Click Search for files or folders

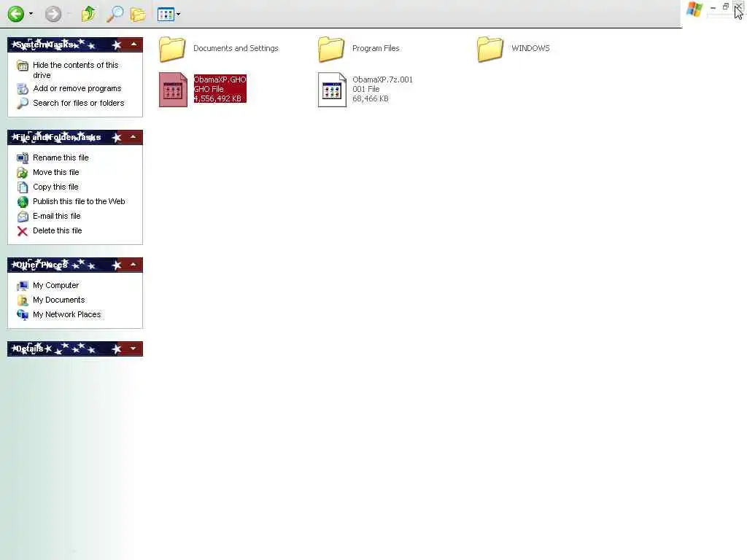click(x=78, y=103)
